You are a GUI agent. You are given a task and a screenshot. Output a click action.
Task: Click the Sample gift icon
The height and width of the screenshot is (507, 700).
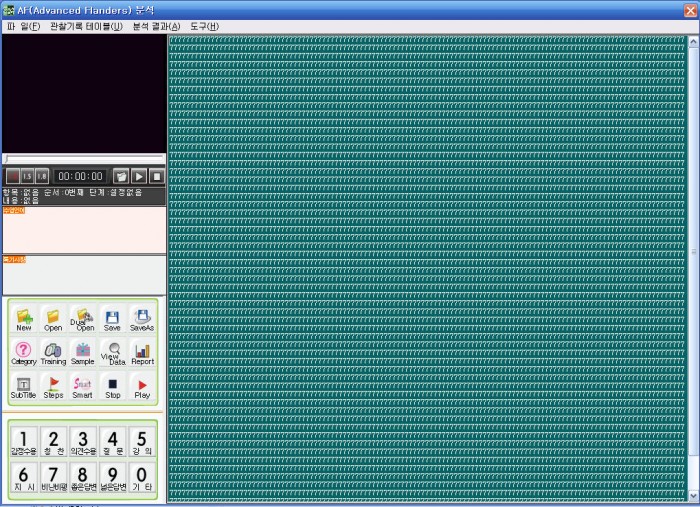[x=83, y=353]
